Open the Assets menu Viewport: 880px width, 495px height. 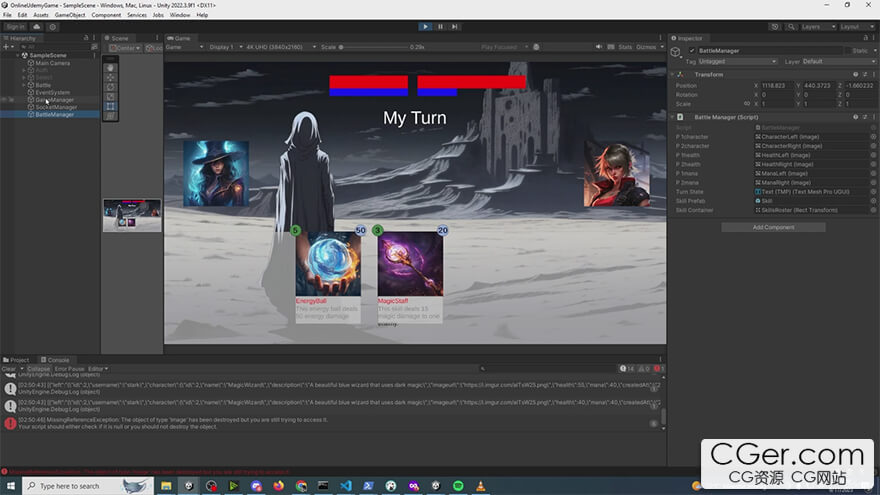click(x=40, y=15)
